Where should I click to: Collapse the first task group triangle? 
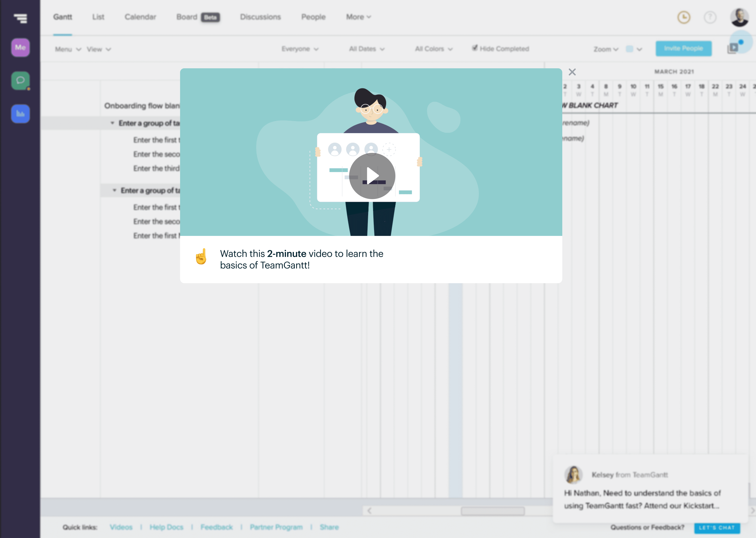point(112,123)
